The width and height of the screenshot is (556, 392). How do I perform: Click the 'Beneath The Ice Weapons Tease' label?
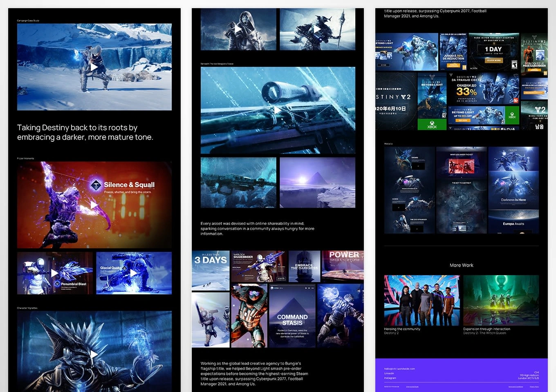coord(217,64)
